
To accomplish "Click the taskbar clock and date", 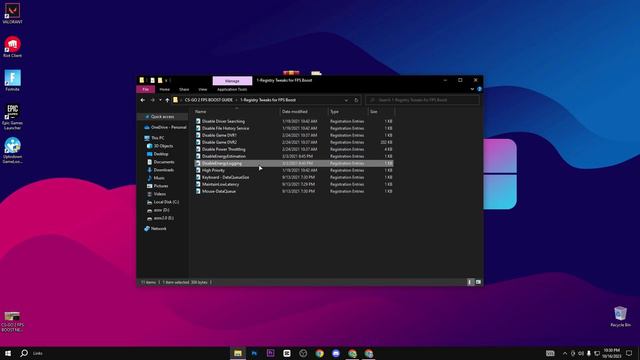I will [611, 353].
